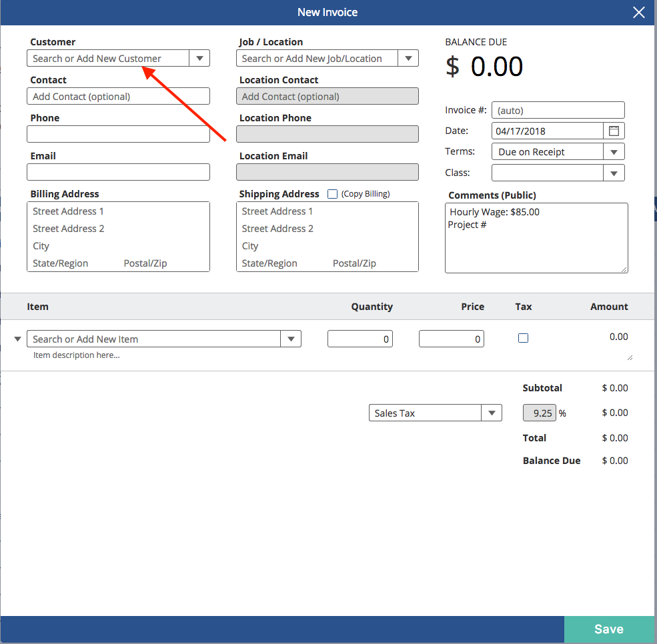The image size is (657, 644).
Task: Click the Quantity field for the item
Action: click(360, 339)
